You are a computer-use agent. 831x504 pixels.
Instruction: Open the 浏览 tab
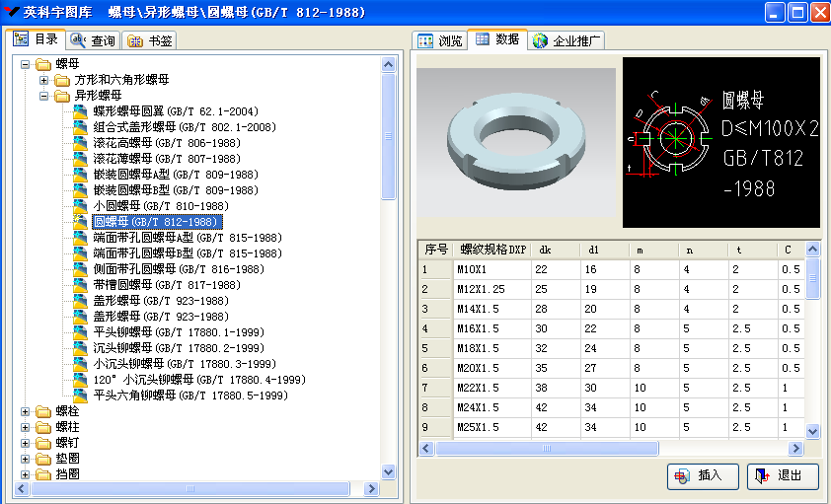[439, 40]
